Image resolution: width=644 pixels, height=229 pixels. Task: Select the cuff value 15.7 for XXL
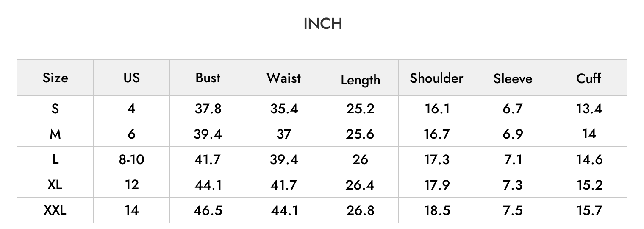point(589,210)
